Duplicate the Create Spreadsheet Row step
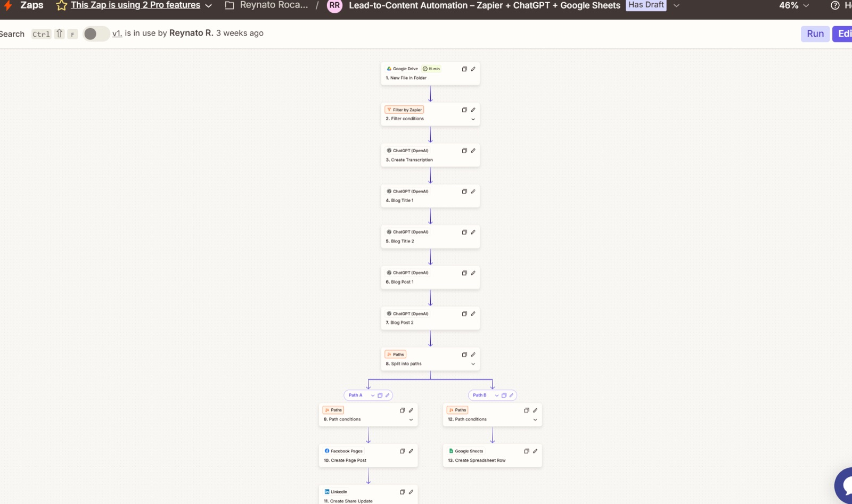This screenshot has height=504, width=852. point(527,451)
